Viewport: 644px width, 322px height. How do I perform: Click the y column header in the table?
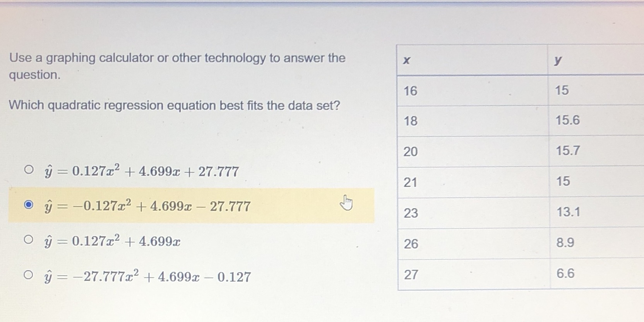pos(557,60)
